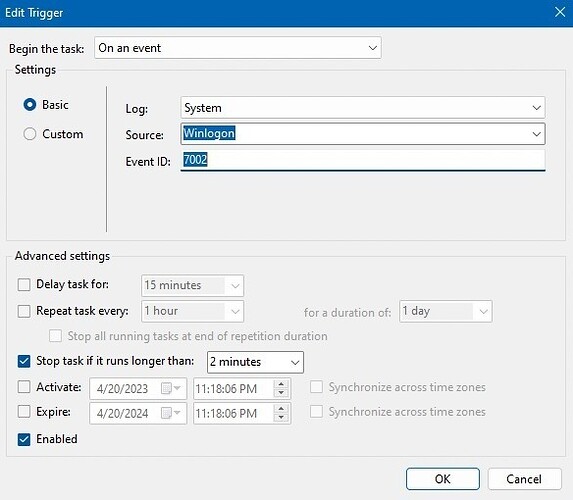Open the Source dropdown showing Winlogon

click(x=363, y=134)
